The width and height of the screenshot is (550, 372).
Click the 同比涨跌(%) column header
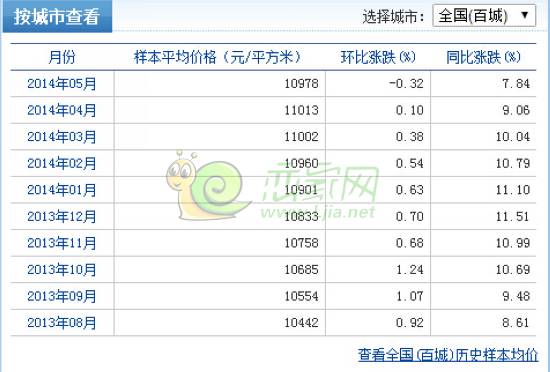(483, 57)
